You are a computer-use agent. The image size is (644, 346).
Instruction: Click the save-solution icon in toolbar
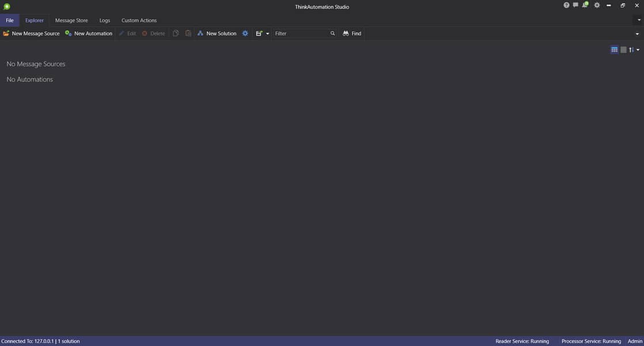(x=259, y=33)
